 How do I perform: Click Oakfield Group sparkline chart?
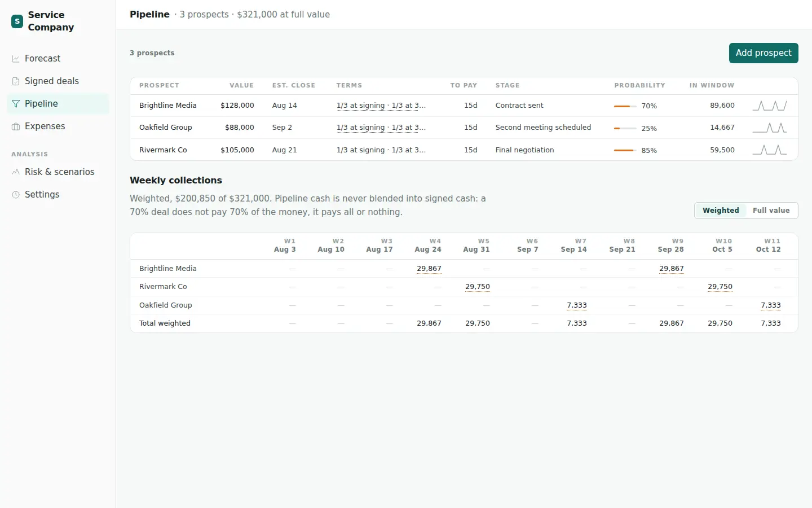[770, 128]
